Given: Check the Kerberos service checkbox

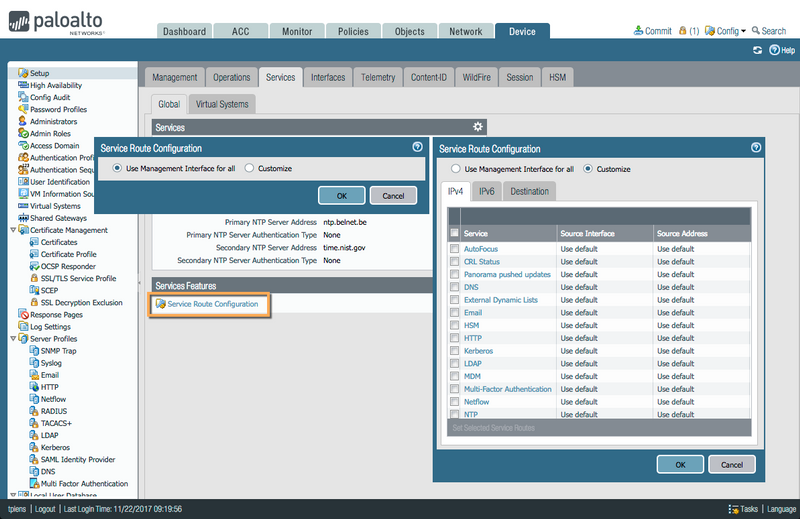Looking at the screenshot, I should 454,351.
